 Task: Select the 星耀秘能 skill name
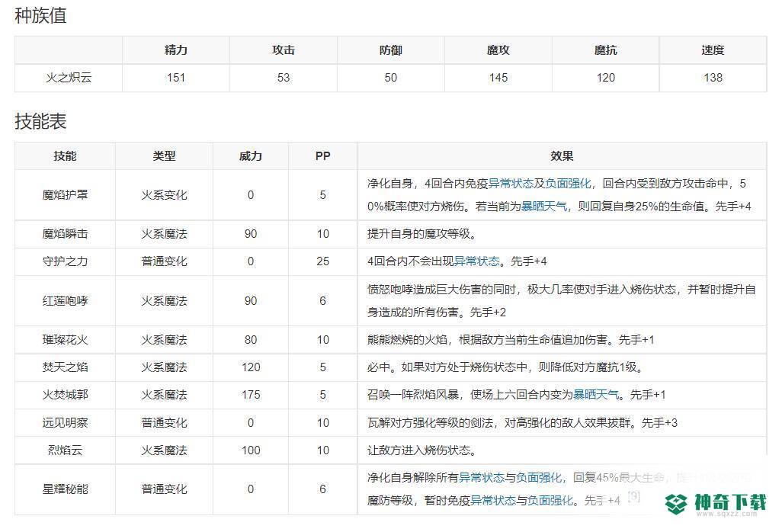pyautogui.click(x=65, y=489)
